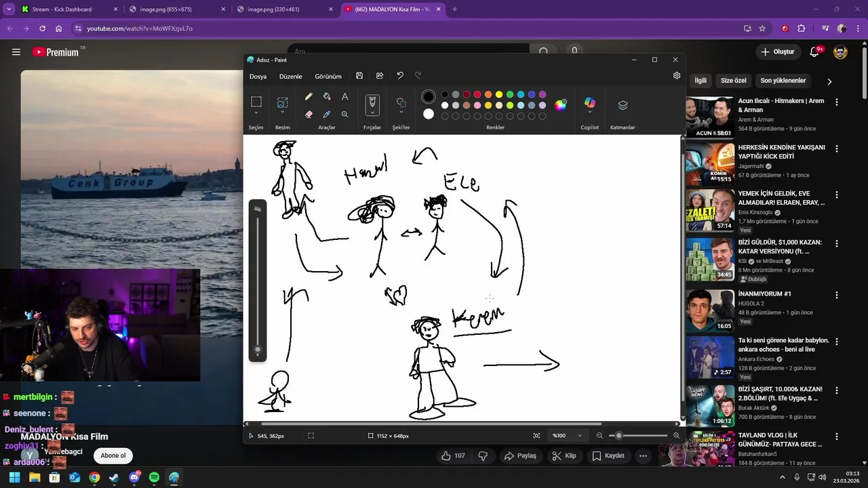The image size is (868, 488).
Task: Click the Windows Start button
Action: click(x=14, y=477)
